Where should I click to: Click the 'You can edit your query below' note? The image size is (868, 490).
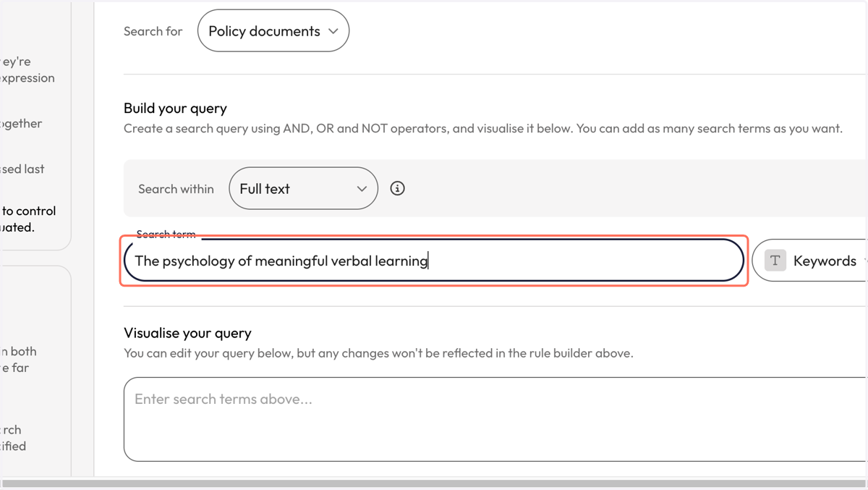[378, 354]
